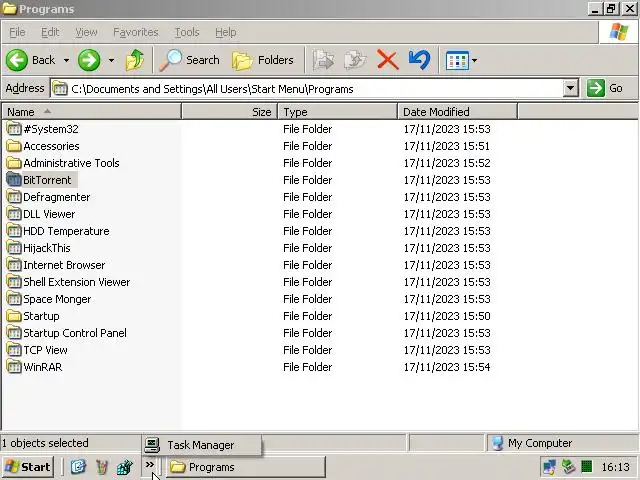This screenshot has width=640, height=480.
Task: Toggle the Folders pane
Action: (263, 60)
